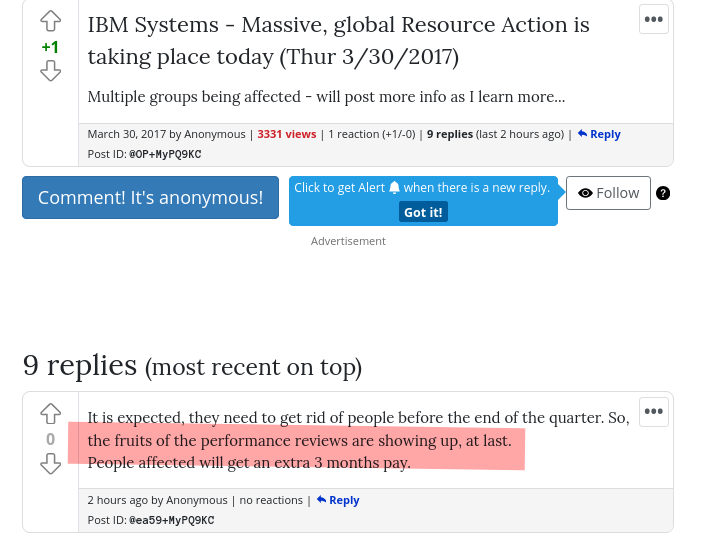Toggle Follow for this thread

click(x=608, y=193)
